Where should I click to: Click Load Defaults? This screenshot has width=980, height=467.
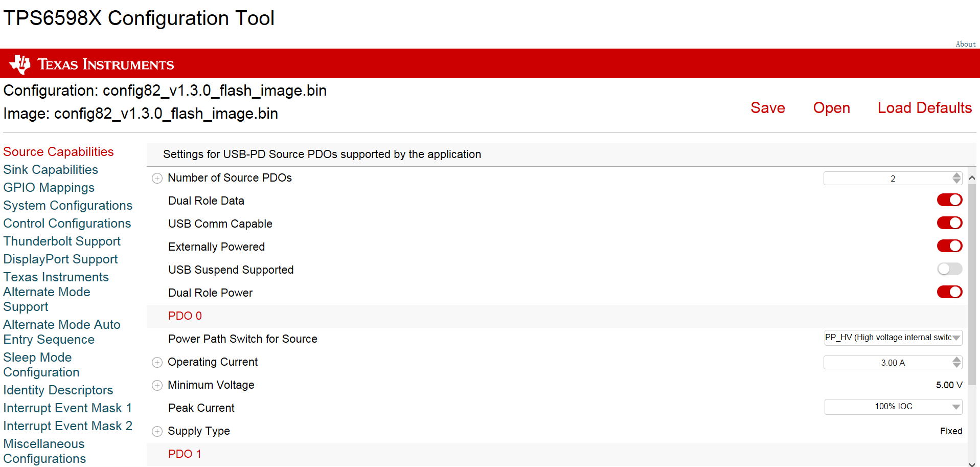(924, 108)
